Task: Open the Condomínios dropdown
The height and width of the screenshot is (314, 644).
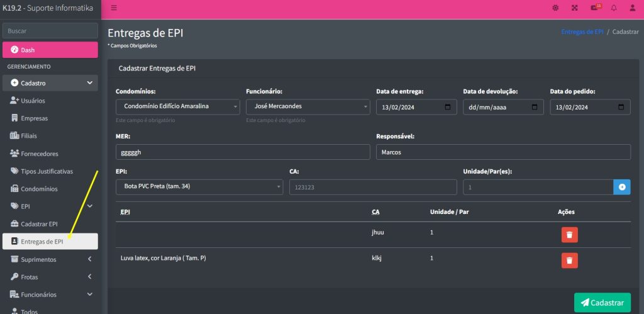Action: [x=177, y=107]
